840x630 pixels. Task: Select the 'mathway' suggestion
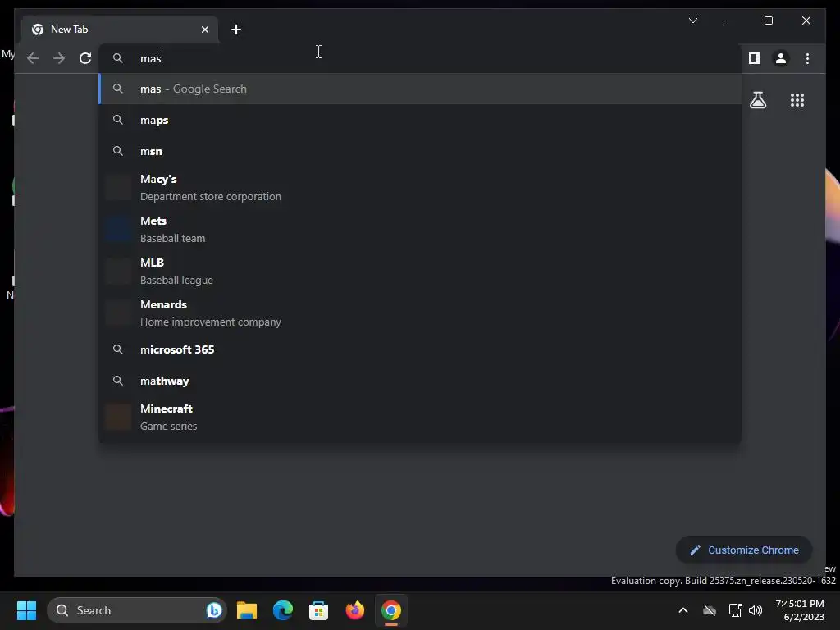420,381
